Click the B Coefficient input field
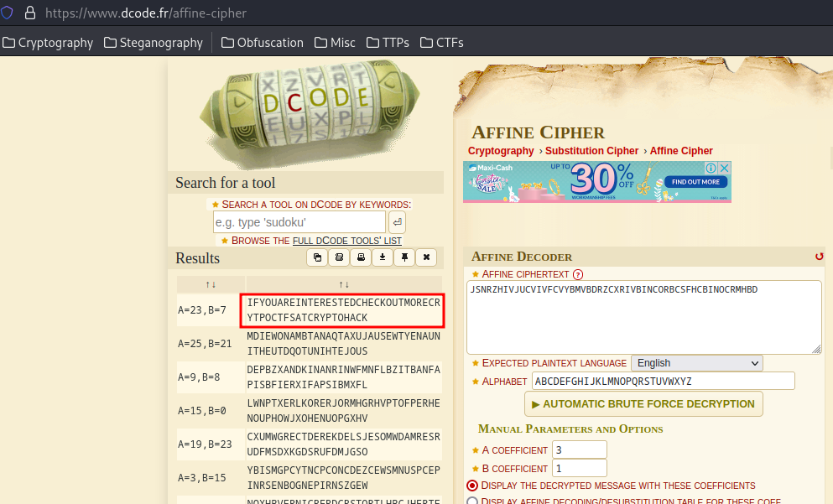Screen dimensions: 833x504 579,469
